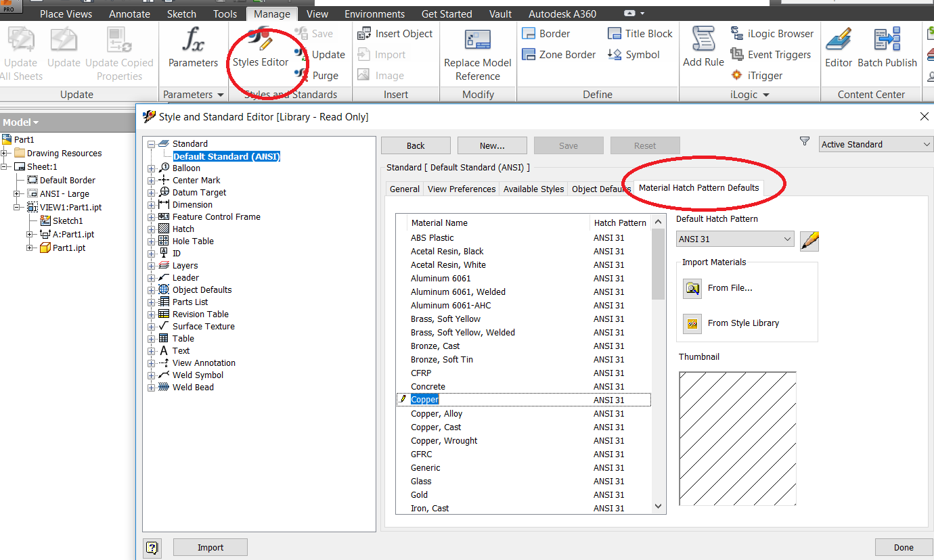The image size is (934, 560).
Task: Switch to the Annotate ribbon tab
Action: (129, 14)
